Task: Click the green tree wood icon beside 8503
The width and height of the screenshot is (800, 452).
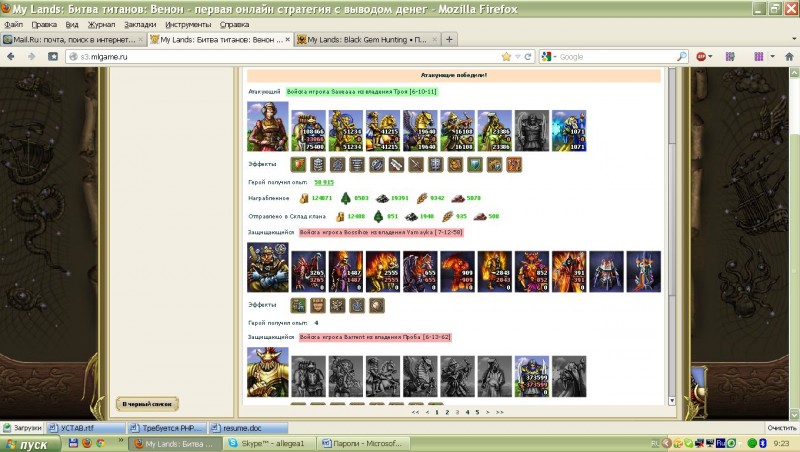Action: 346,198
